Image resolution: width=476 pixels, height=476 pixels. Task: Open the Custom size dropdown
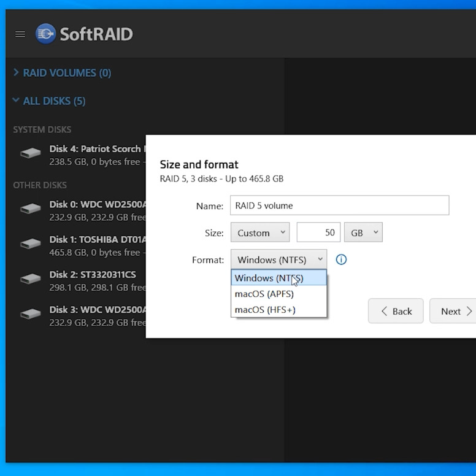(260, 232)
